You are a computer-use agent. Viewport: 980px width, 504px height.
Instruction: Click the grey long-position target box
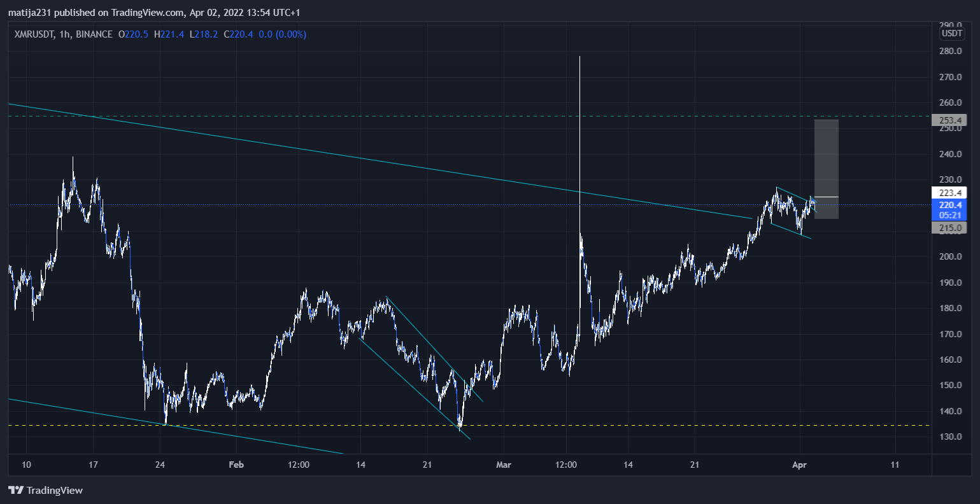(x=827, y=158)
